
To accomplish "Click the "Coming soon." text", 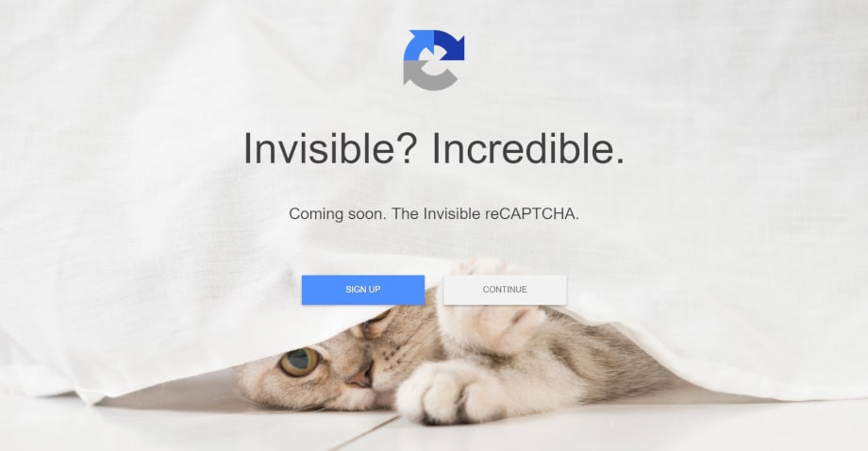I will [x=338, y=213].
